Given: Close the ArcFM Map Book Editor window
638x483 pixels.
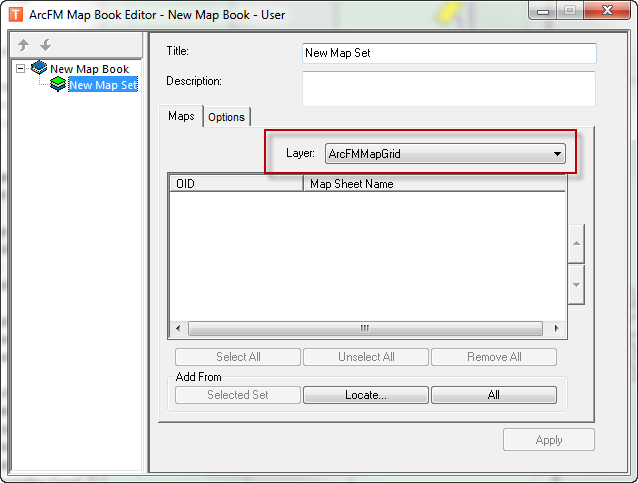Looking at the screenshot, I should [607, 10].
